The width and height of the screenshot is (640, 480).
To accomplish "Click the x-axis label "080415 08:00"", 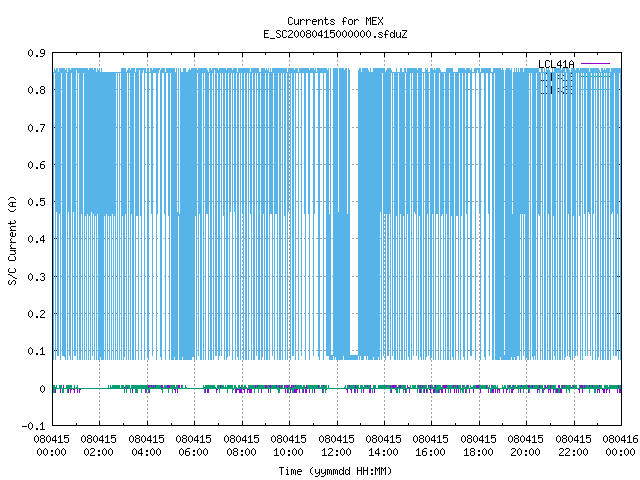I will pos(241,446).
